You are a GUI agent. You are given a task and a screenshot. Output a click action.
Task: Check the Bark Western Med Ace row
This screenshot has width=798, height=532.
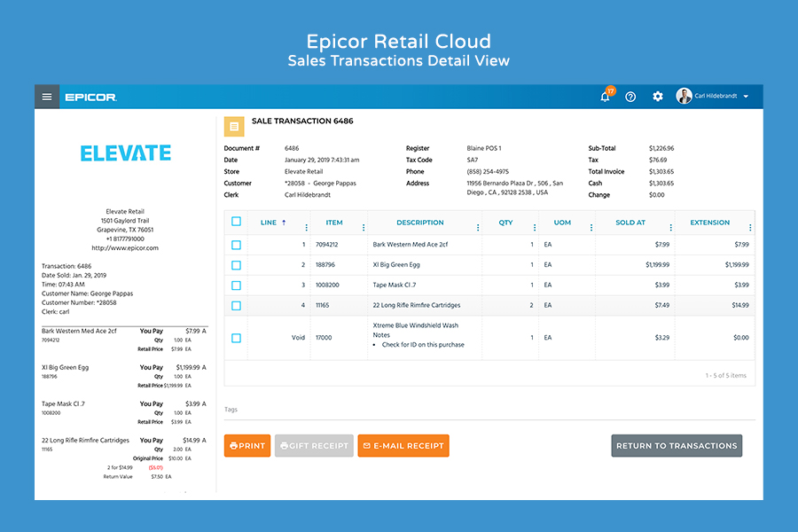point(236,245)
